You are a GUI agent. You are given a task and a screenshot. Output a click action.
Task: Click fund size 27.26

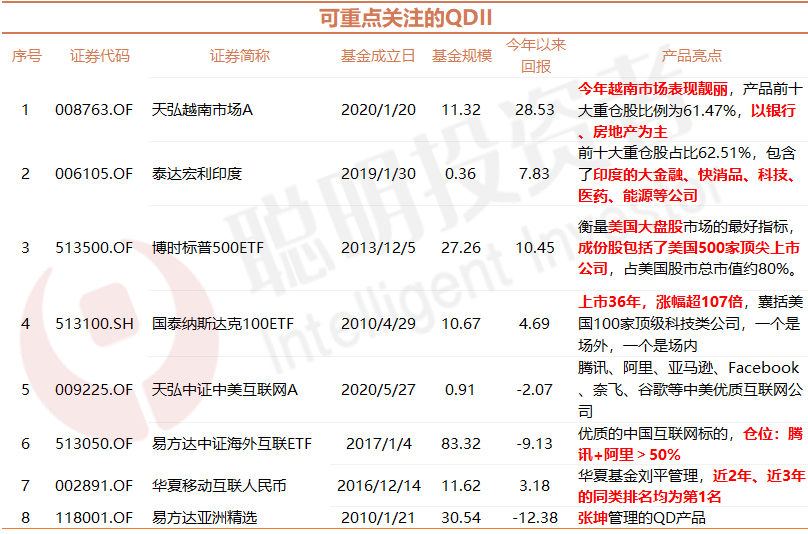[461, 248]
